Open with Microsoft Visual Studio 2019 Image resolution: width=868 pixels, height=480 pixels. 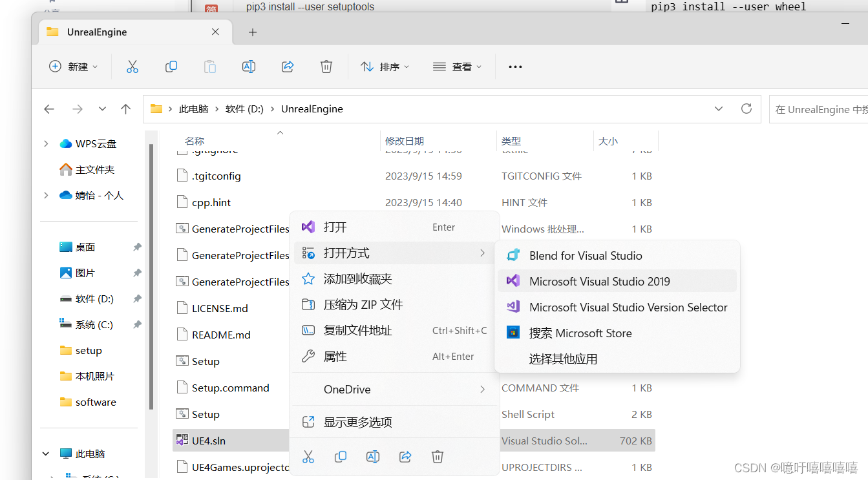tap(617, 281)
